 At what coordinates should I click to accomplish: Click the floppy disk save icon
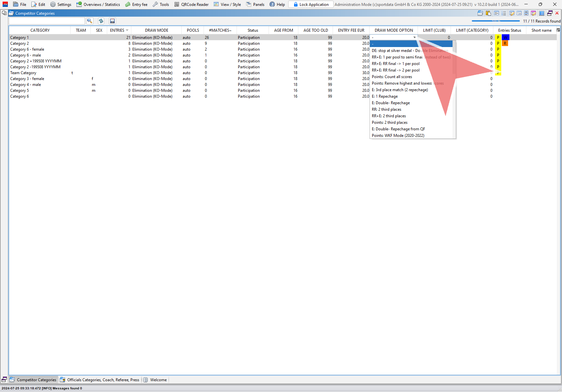(112, 21)
